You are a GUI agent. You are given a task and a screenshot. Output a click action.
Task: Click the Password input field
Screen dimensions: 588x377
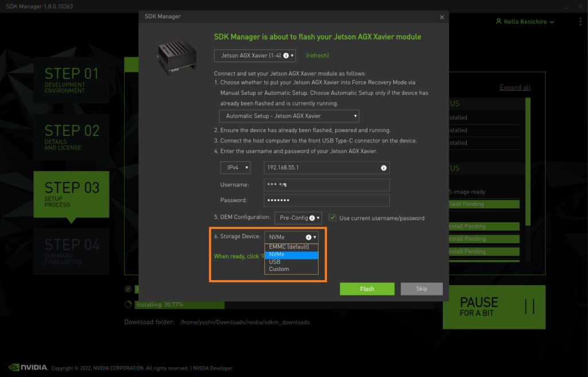327,200
